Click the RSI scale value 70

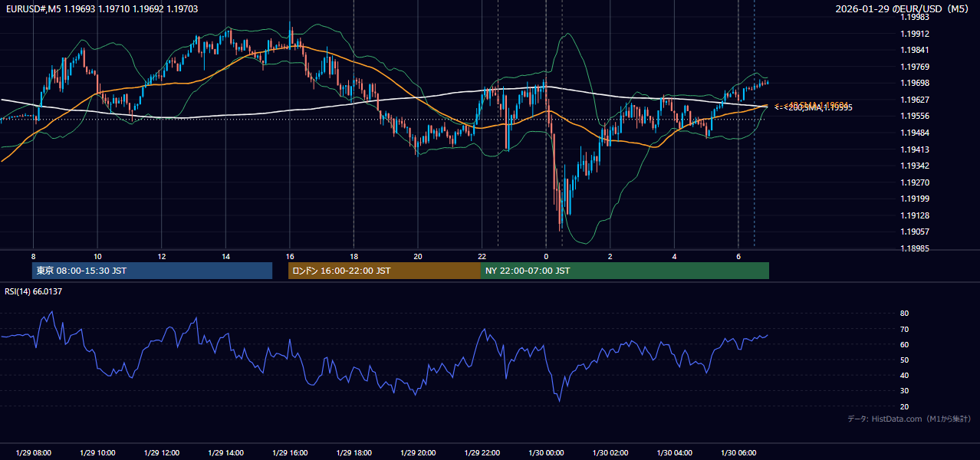pos(904,329)
